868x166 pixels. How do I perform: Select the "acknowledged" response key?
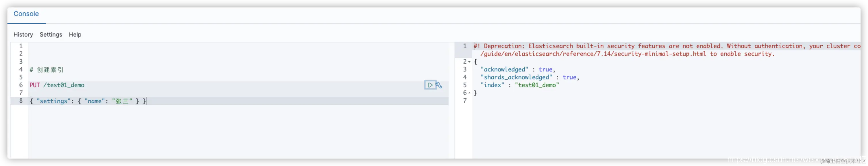(x=504, y=69)
